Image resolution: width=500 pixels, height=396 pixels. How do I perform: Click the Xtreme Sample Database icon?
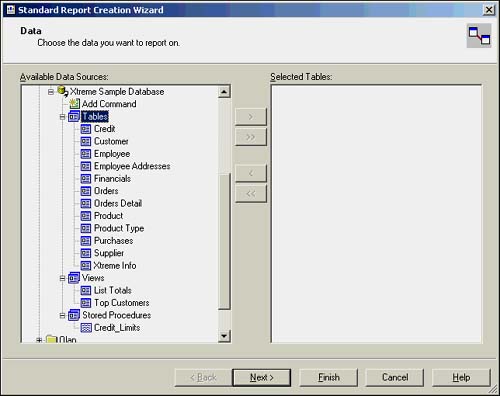click(63, 91)
